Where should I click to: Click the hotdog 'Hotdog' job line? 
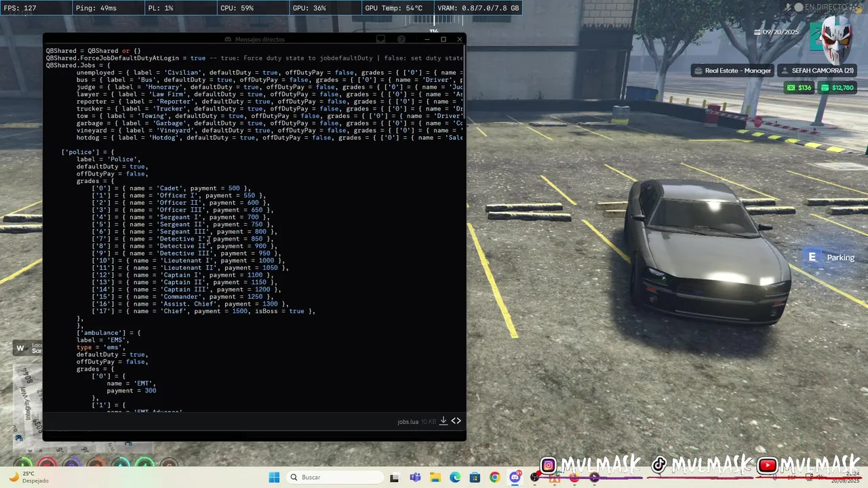click(269, 138)
